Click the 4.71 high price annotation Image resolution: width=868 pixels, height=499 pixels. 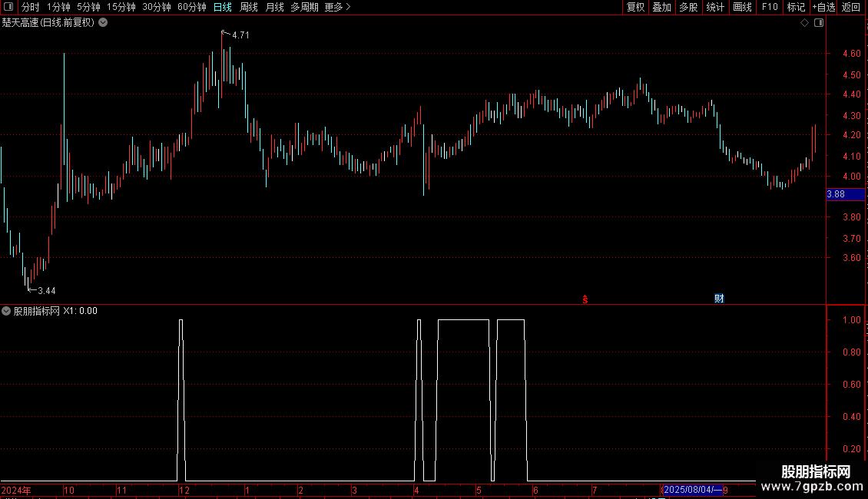click(240, 35)
